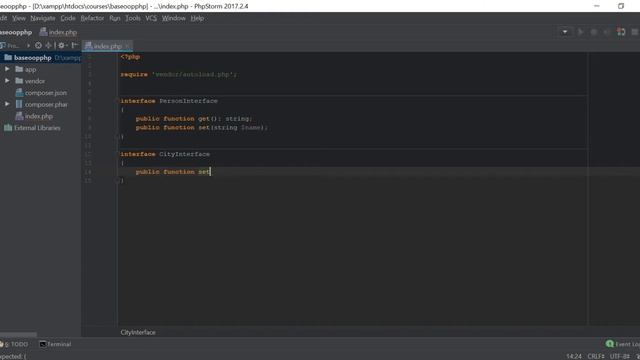Close the index.php editor tab
The width and height of the screenshot is (640, 360).
pyautogui.click(x=127, y=46)
